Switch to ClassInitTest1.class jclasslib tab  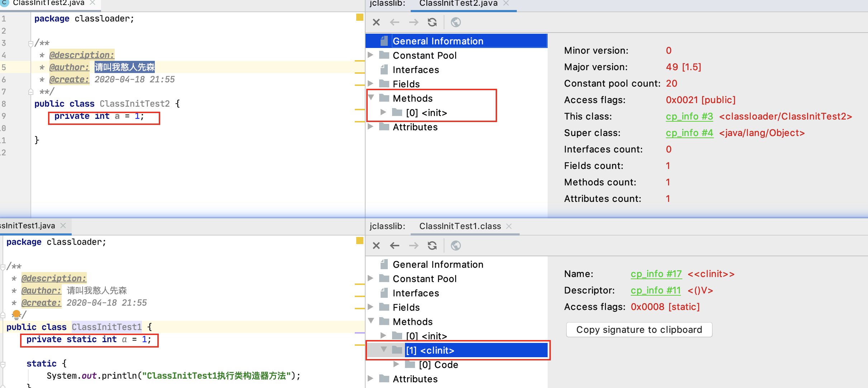coord(460,226)
